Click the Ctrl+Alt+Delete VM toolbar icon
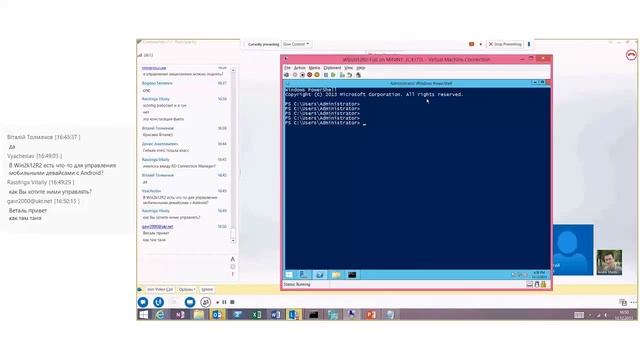 (287, 75)
